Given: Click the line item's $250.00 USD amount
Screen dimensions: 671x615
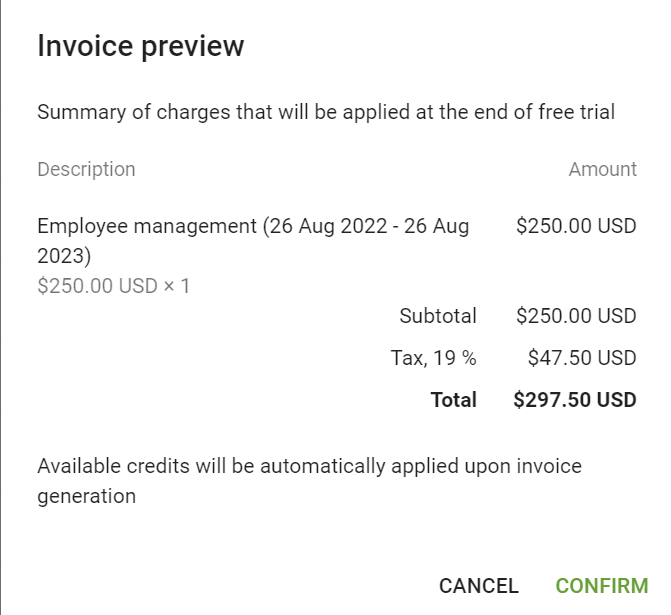Looking at the screenshot, I should click(576, 227).
